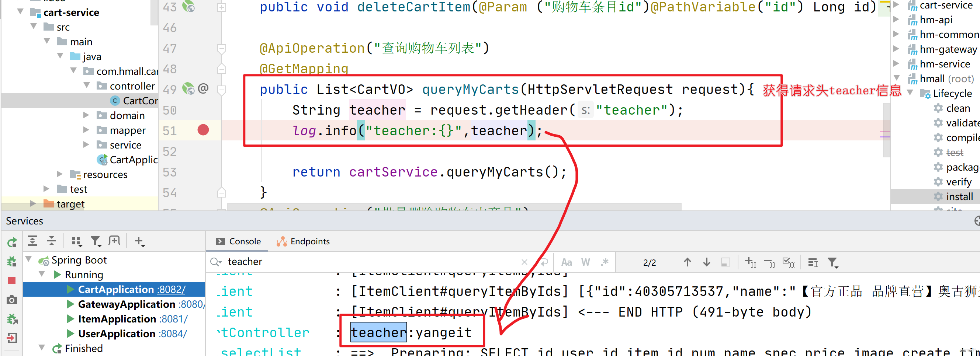The height and width of the screenshot is (356, 980).
Task: Toggle Match Case (Aa) in the search bar
Action: click(x=566, y=262)
